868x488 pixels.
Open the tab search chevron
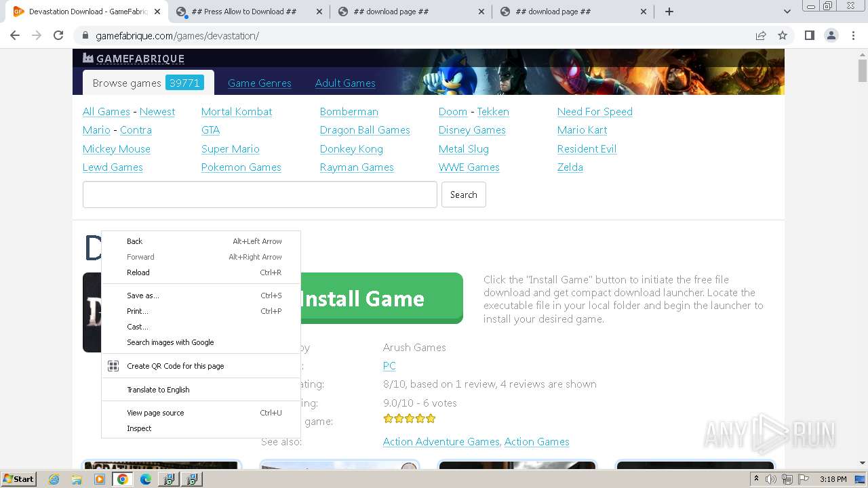click(x=787, y=12)
